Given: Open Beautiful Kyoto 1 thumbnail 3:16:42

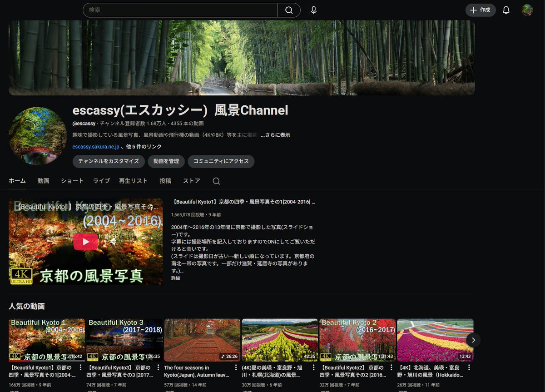Looking at the screenshot, I should 47,340.
